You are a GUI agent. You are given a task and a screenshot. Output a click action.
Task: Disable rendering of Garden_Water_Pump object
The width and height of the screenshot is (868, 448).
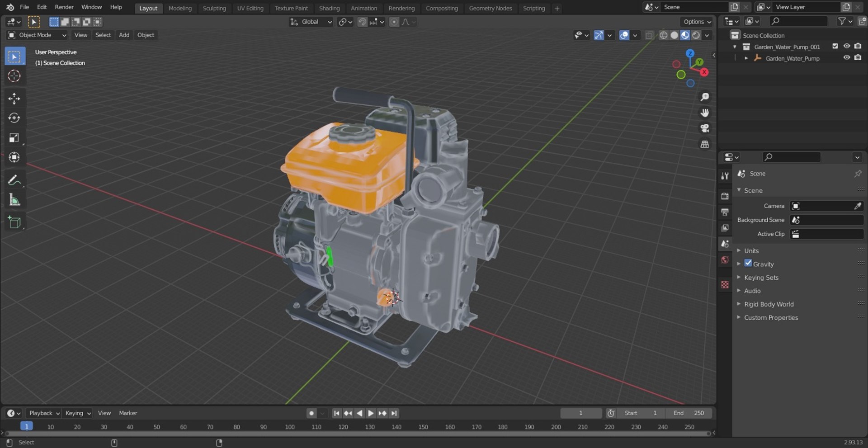pos(858,58)
